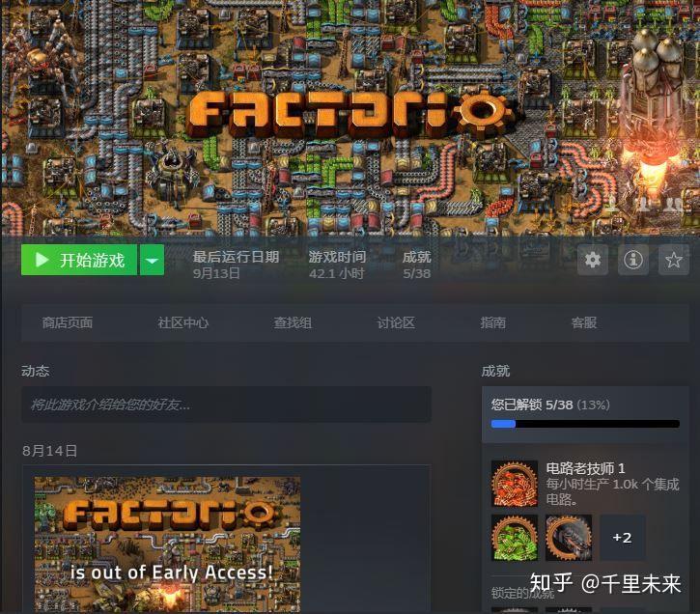The image size is (700, 614).
Task: Select the green circuit achievement icon
Action: [x=515, y=538]
